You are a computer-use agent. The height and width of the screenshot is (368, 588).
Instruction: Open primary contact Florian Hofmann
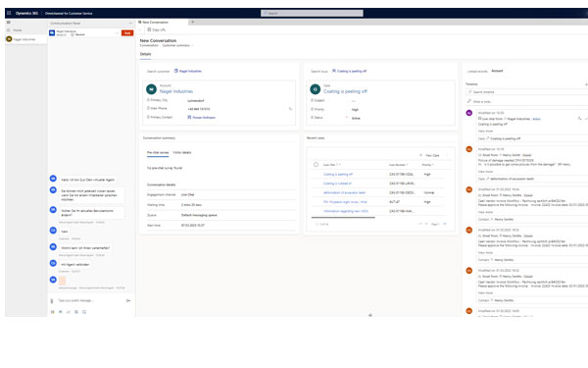[x=204, y=118]
